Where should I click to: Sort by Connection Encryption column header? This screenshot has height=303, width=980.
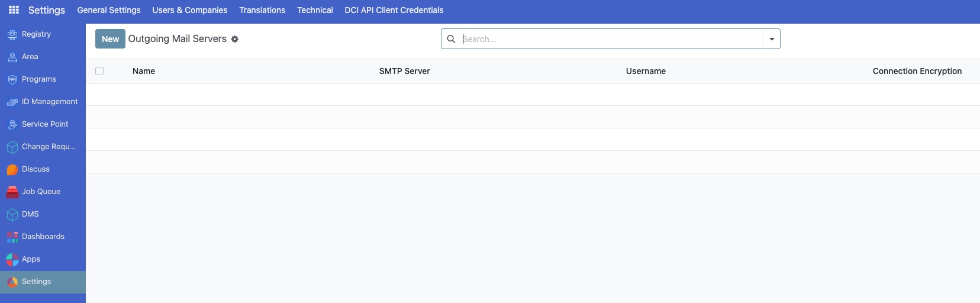tap(917, 71)
